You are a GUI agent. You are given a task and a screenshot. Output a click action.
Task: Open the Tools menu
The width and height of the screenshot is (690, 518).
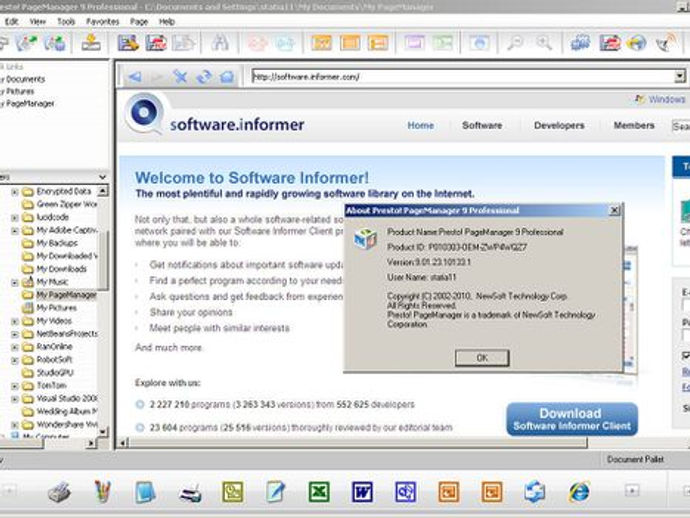coord(66,22)
